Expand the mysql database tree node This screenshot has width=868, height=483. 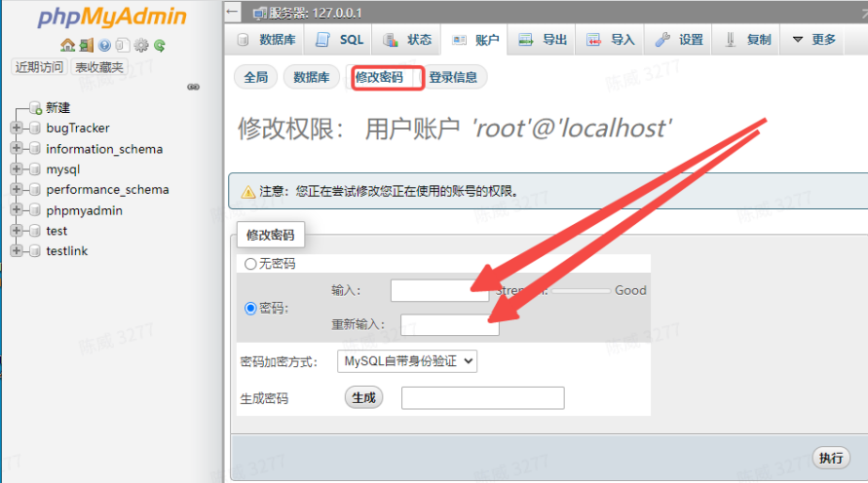(16, 169)
